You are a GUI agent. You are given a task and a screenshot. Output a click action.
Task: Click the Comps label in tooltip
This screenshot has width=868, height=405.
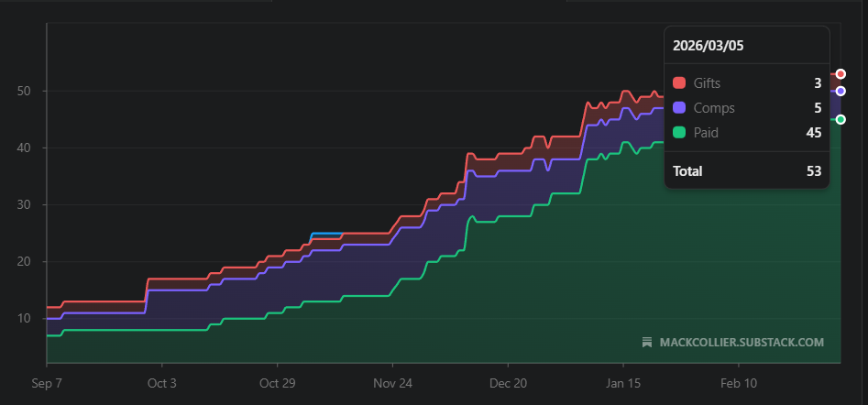714,108
